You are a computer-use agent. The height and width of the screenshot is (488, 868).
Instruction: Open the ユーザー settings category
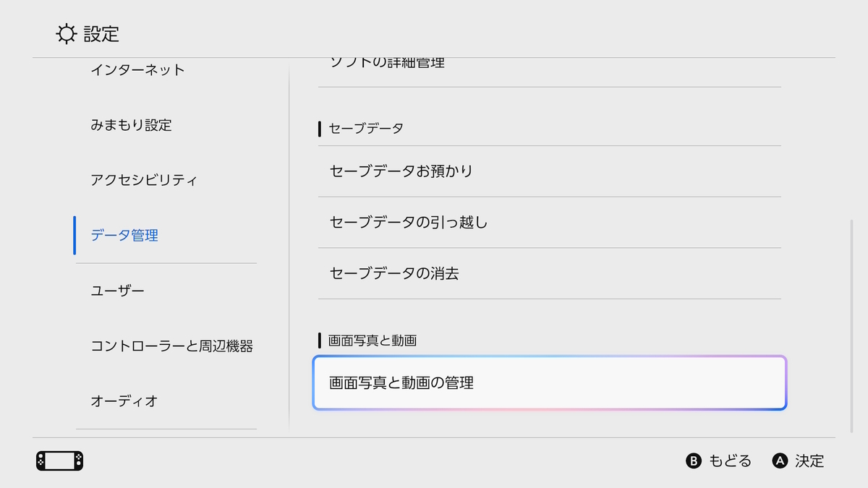(x=166, y=291)
